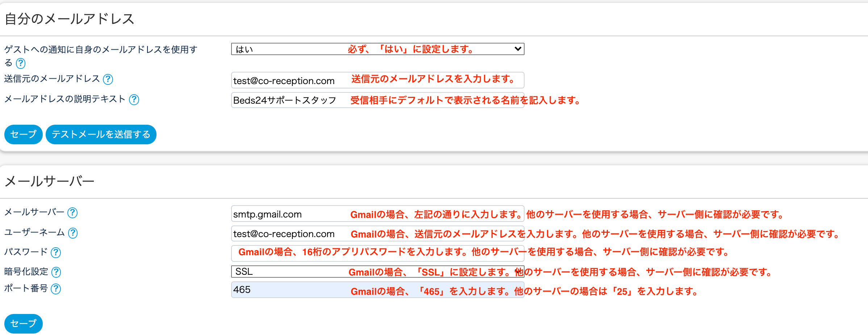Click question mark next to ユーザーネーム
Screen dimensions: 868x335
73,233
